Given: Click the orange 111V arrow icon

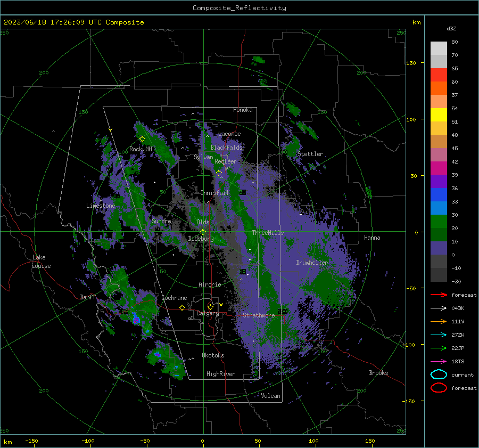Looking at the screenshot, I should [439, 321].
